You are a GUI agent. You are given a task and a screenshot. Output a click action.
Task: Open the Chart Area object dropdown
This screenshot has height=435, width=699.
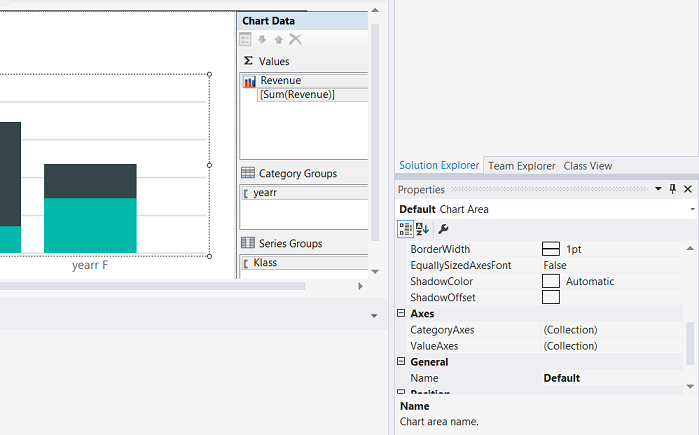[692, 209]
